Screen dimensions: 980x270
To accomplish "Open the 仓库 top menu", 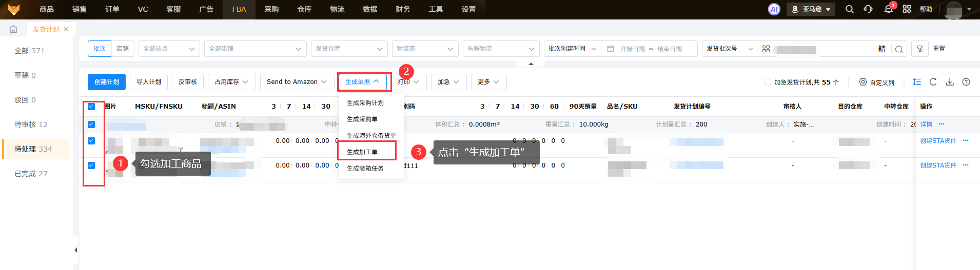I will pyautogui.click(x=304, y=9).
